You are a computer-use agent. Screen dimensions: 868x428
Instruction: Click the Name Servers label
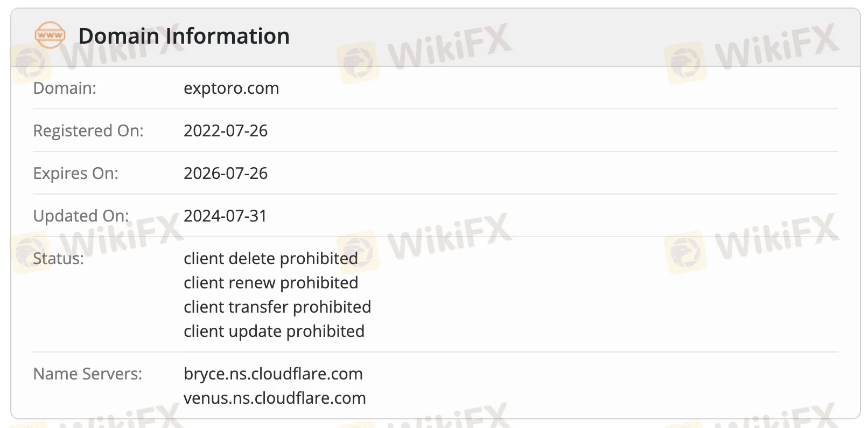click(87, 374)
